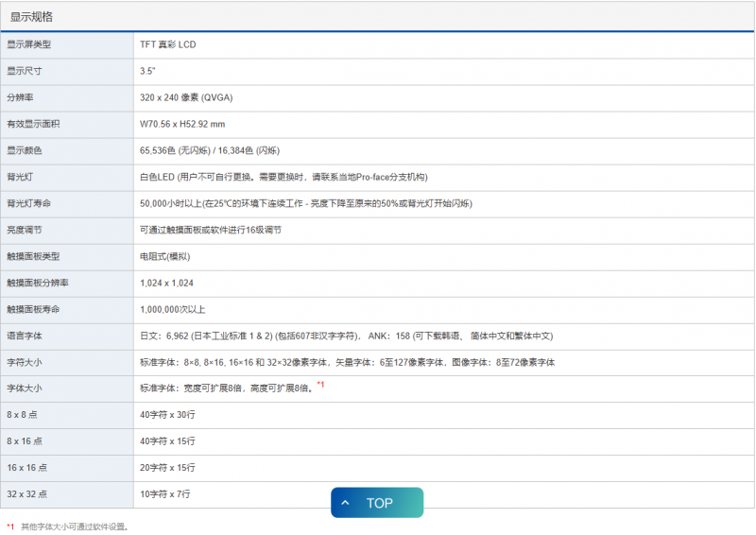Click the 字符大小 row label
The image size is (756, 535).
point(25,362)
